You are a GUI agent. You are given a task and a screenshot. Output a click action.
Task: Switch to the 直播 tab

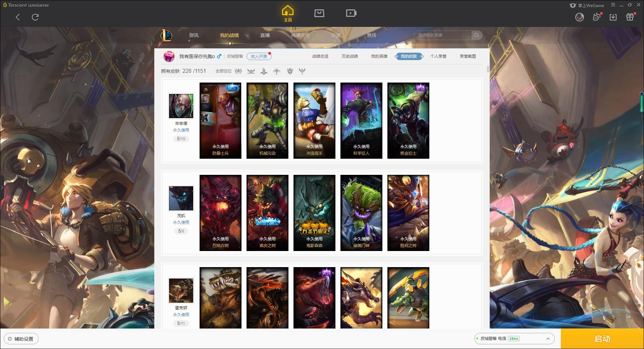[x=265, y=35]
